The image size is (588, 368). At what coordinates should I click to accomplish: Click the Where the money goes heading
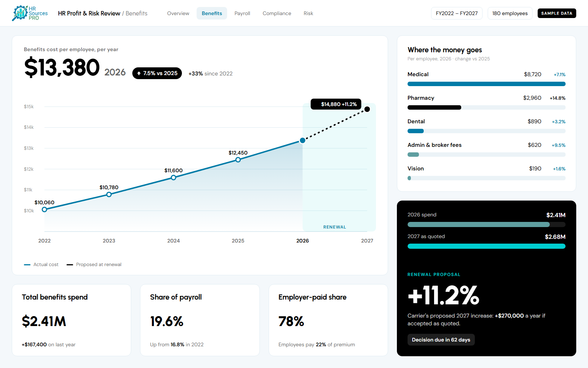[445, 50]
